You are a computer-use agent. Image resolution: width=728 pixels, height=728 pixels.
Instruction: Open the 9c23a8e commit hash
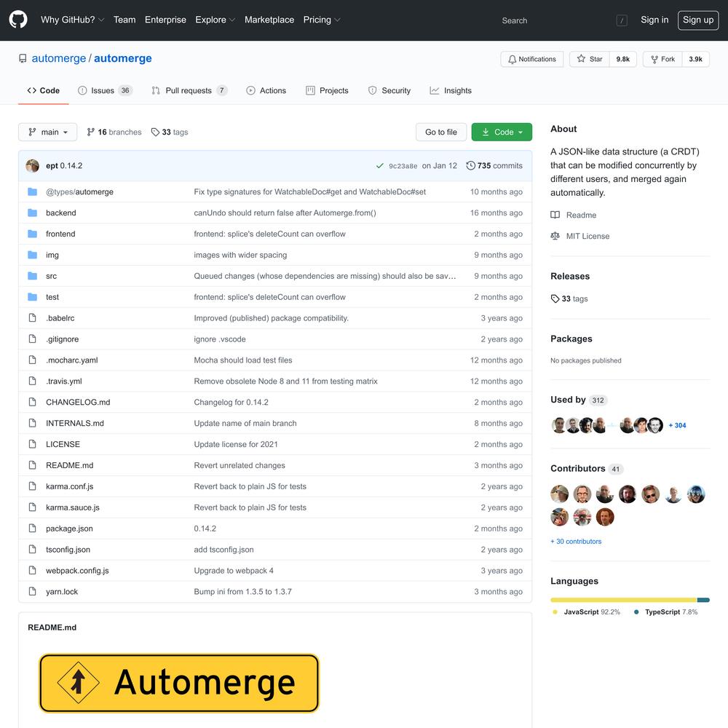click(403, 166)
